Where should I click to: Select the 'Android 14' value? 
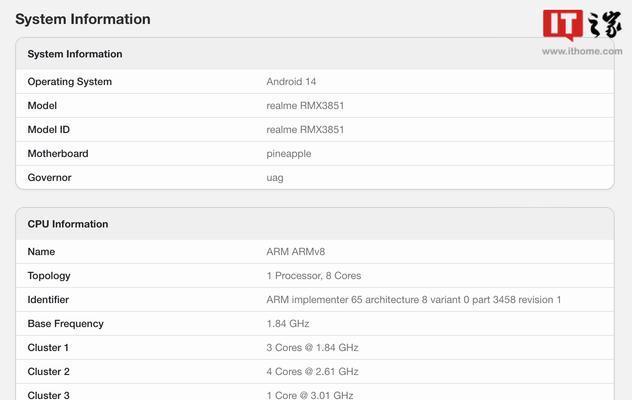coord(291,81)
